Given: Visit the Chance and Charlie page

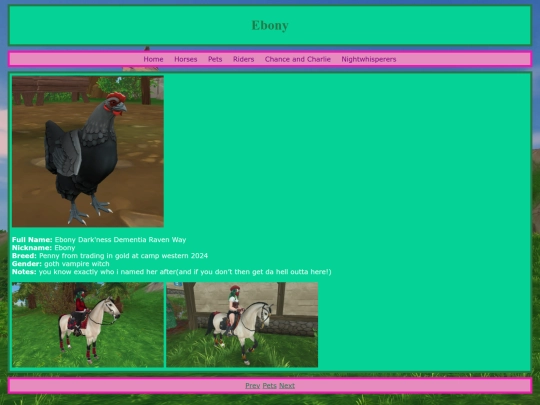Looking at the screenshot, I should pyautogui.click(x=298, y=59).
